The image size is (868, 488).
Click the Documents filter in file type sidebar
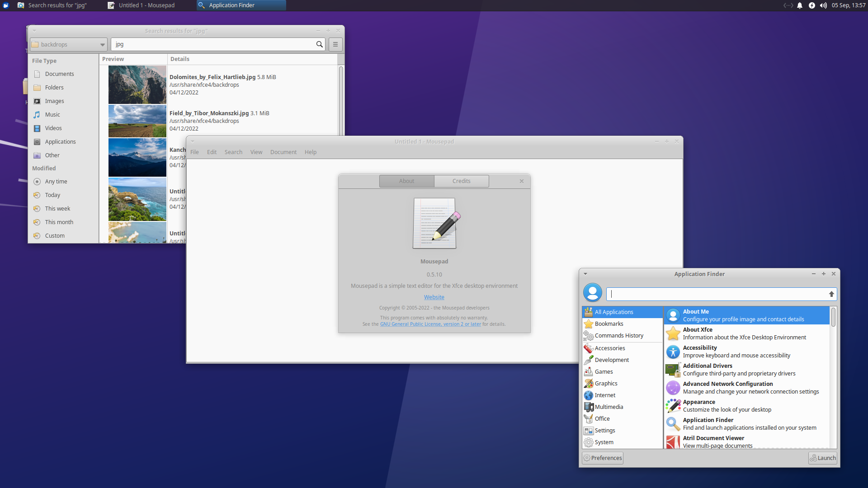click(59, 74)
